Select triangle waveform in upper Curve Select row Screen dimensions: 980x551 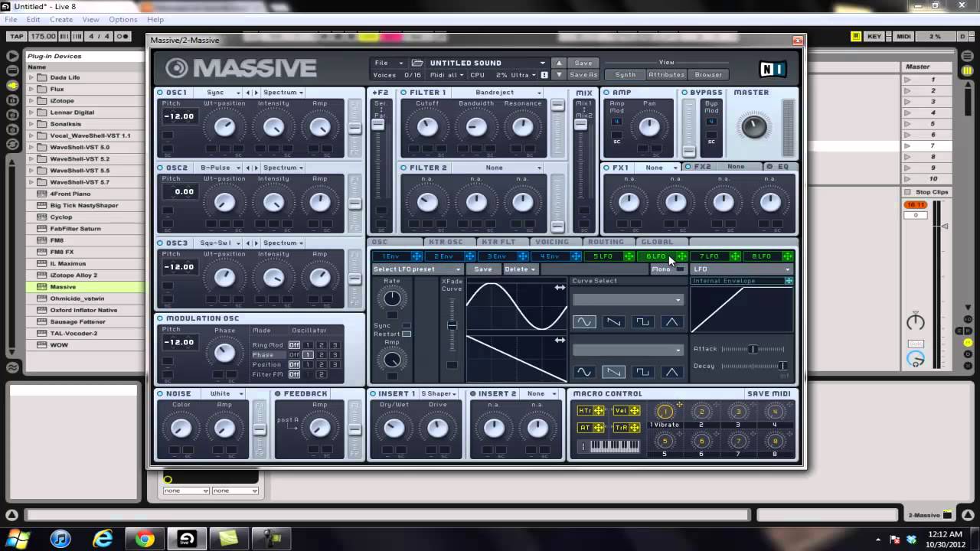671,321
